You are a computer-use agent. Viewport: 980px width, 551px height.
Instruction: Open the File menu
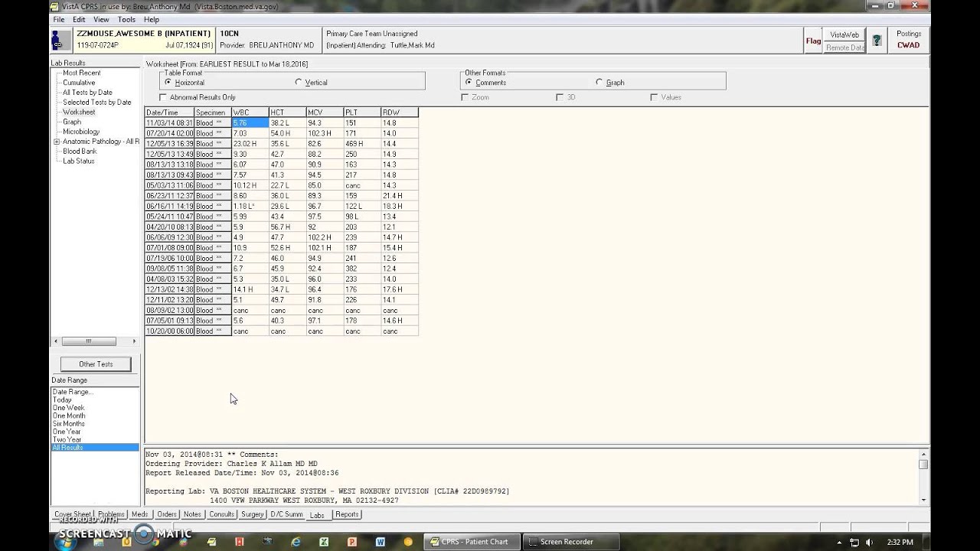pyautogui.click(x=58, y=19)
